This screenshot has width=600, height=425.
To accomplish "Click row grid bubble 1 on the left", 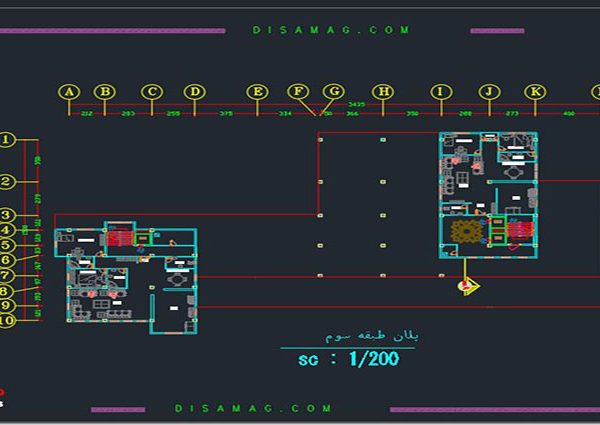I will click(7, 141).
